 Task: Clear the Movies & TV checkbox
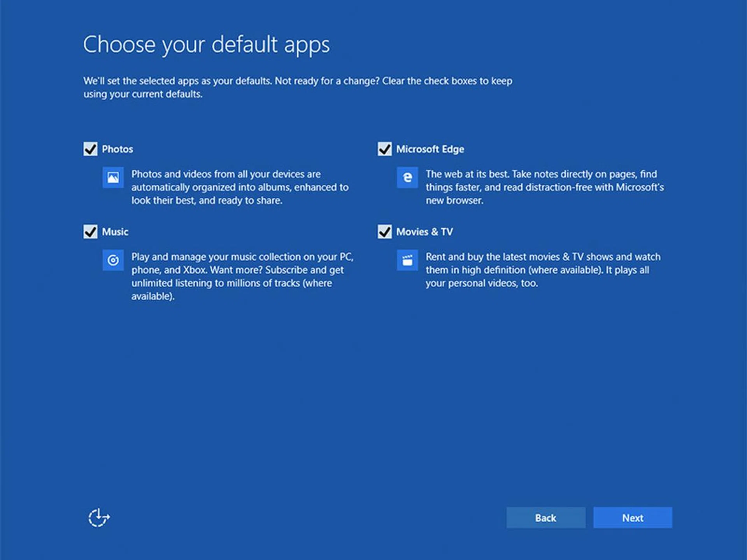coord(384,232)
